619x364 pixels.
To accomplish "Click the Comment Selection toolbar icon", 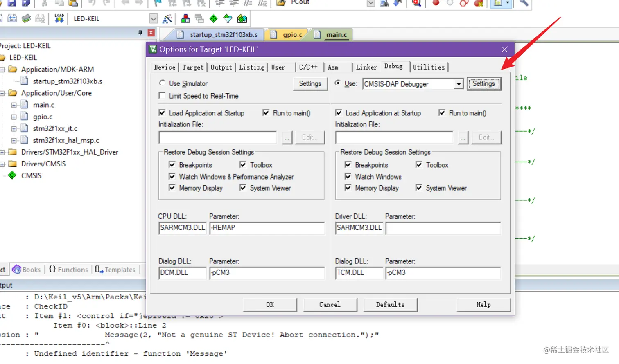I will coord(248,3).
